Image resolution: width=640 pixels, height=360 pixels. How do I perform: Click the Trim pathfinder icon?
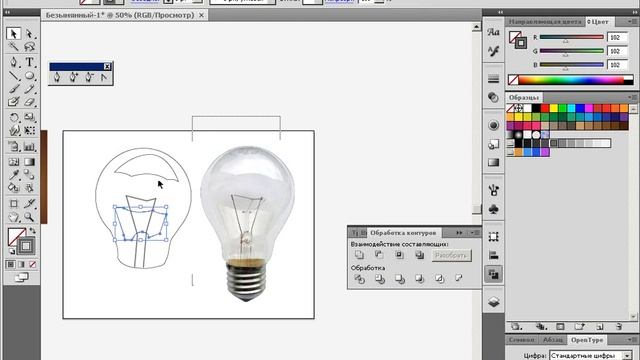point(380,279)
